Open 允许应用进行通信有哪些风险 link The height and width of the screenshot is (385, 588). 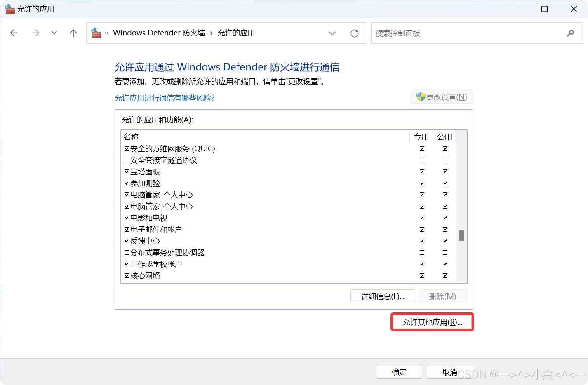point(165,98)
